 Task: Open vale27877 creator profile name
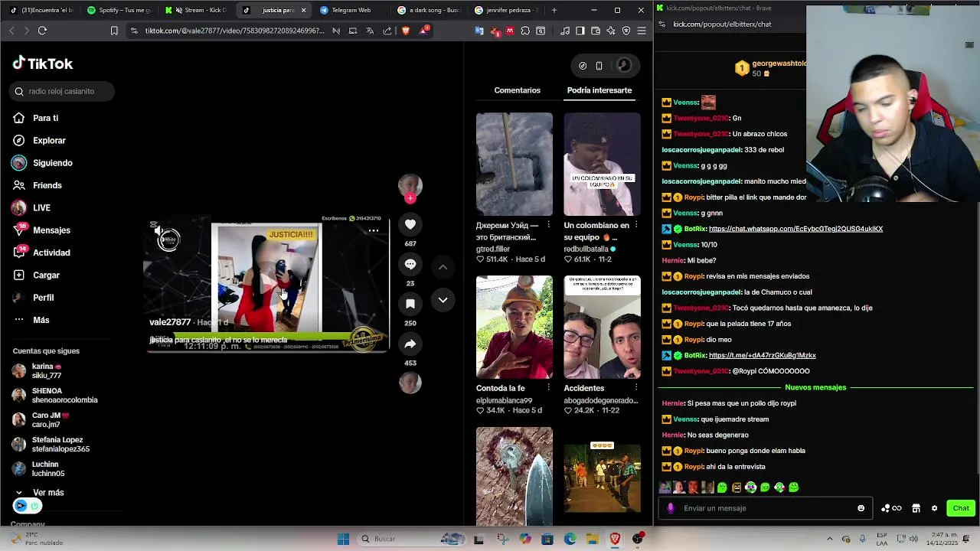pos(170,322)
